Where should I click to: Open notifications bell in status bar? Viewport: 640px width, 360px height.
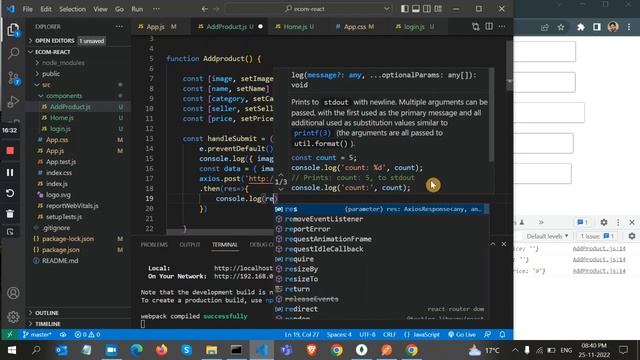pyautogui.click(x=502, y=335)
